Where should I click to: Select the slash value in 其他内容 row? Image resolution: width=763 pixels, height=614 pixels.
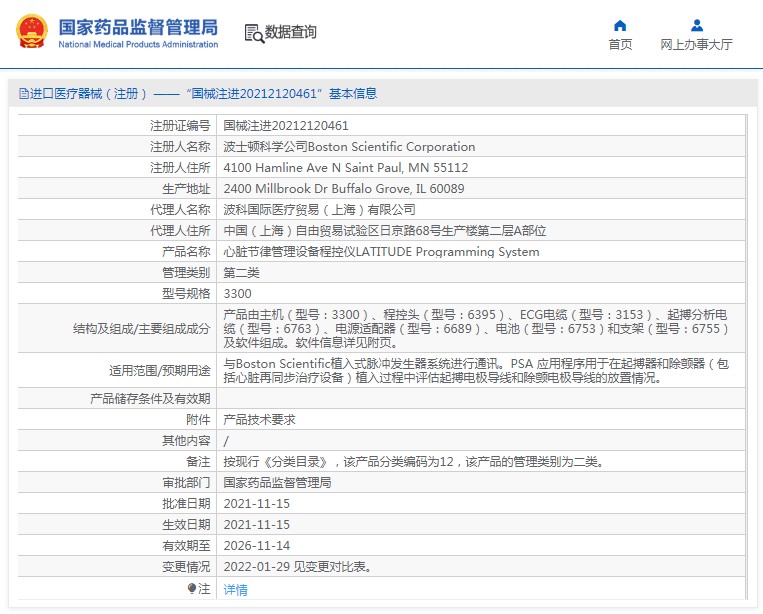coord(226,441)
